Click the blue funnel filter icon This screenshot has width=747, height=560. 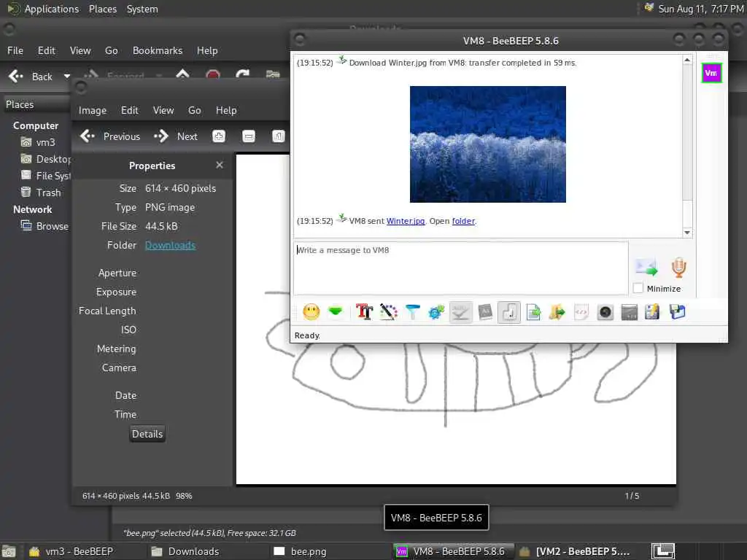point(413,312)
